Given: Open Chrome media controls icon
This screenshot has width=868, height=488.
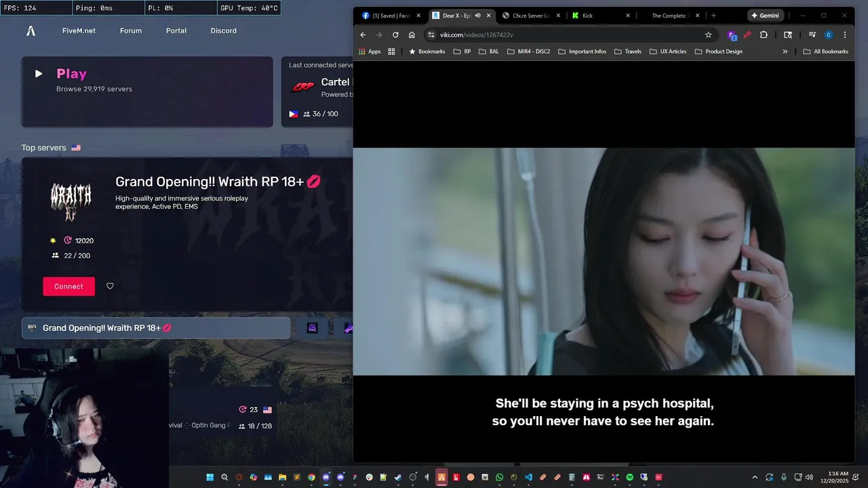Looking at the screenshot, I should coord(812,35).
